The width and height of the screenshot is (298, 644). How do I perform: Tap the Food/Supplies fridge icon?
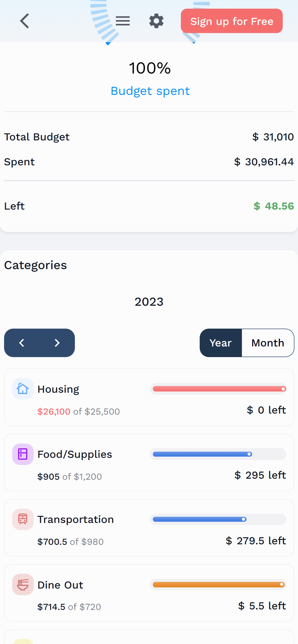coord(23,454)
